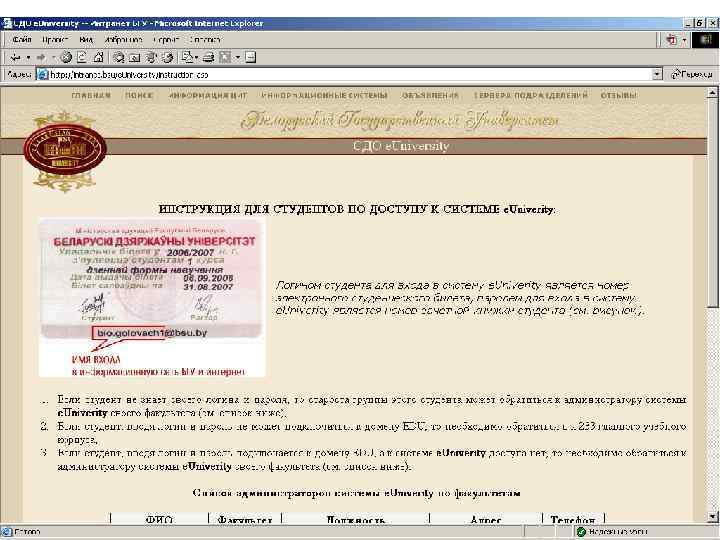Click the red add-on icon right of menu bar
720x540 pixels.
click(x=671, y=40)
